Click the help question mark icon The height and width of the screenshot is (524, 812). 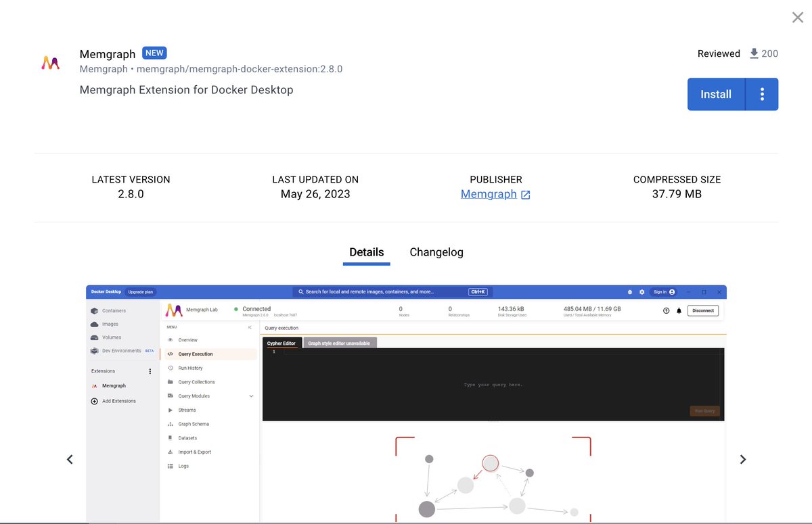[666, 311]
